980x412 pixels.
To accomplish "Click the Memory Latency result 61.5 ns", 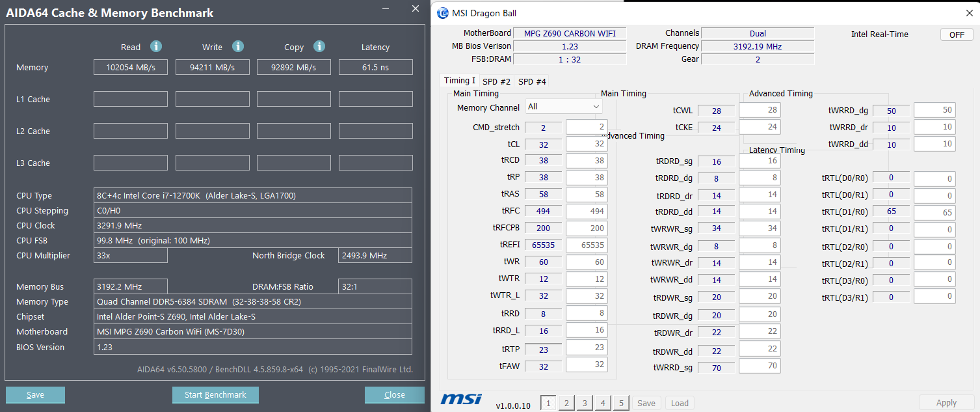I will point(376,67).
